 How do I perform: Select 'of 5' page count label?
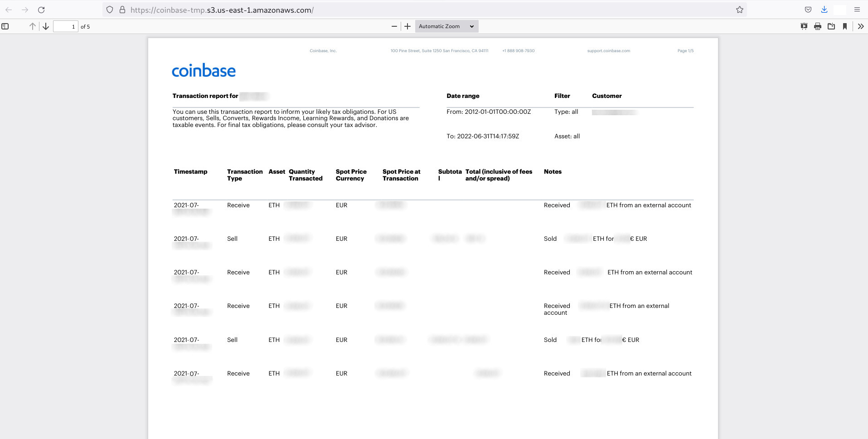click(85, 27)
